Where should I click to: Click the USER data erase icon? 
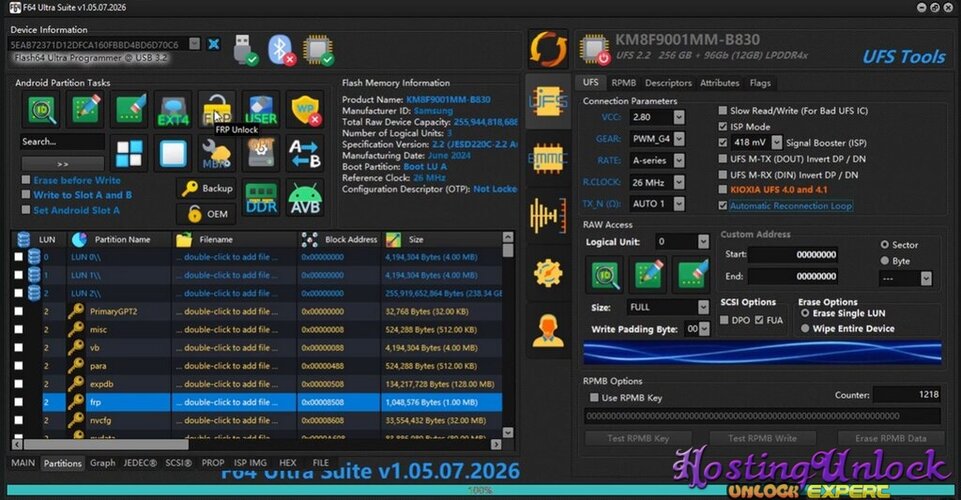click(261, 110)
